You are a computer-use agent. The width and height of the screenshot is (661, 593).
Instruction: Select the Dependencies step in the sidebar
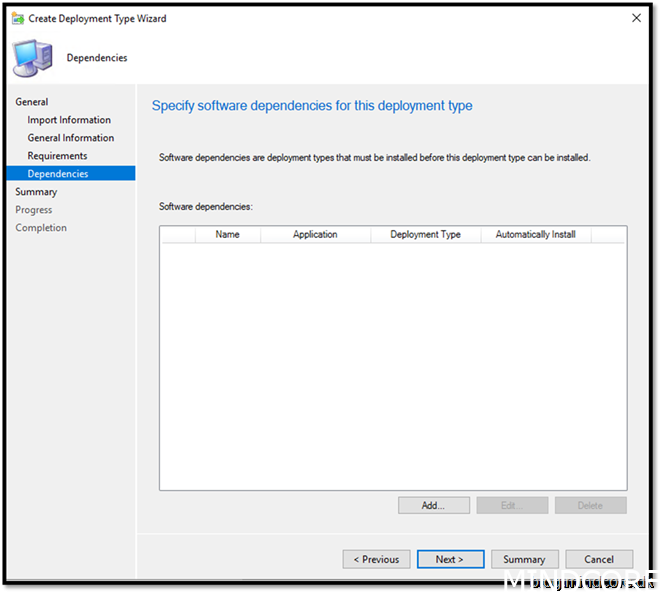coord(58,174)
